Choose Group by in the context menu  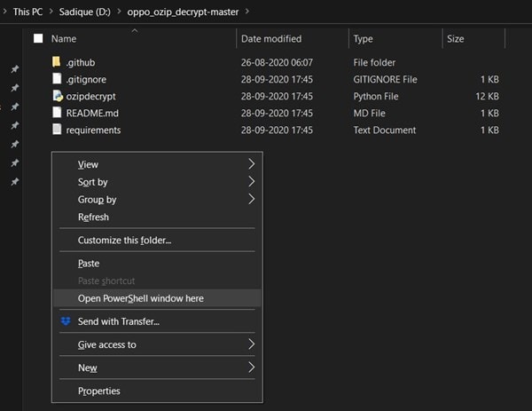point(157,200)
